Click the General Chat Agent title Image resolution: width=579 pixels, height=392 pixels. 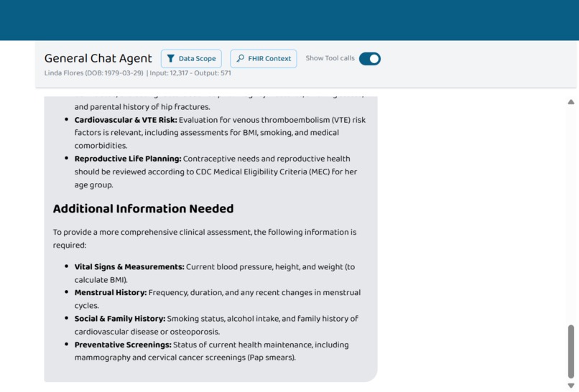pos(98,58)
